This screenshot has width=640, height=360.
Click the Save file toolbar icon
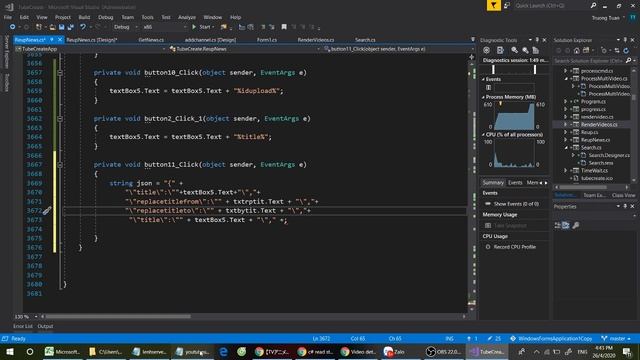61,27
